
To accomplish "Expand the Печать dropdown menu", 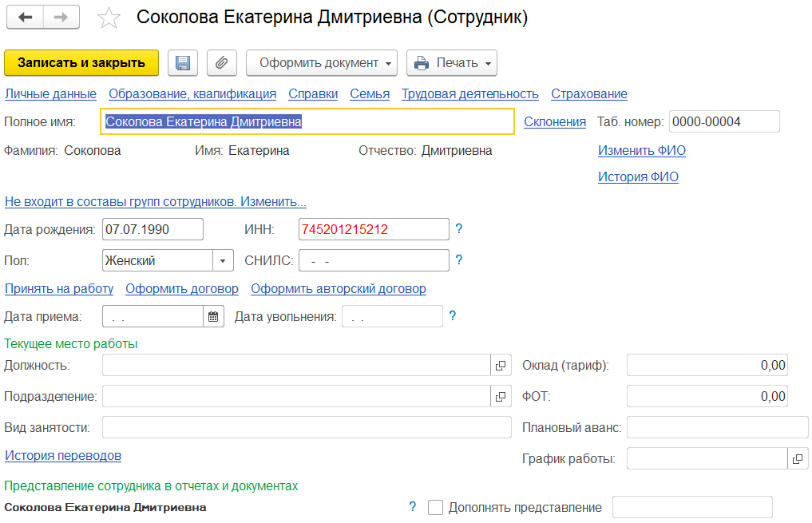I will 452,63.
